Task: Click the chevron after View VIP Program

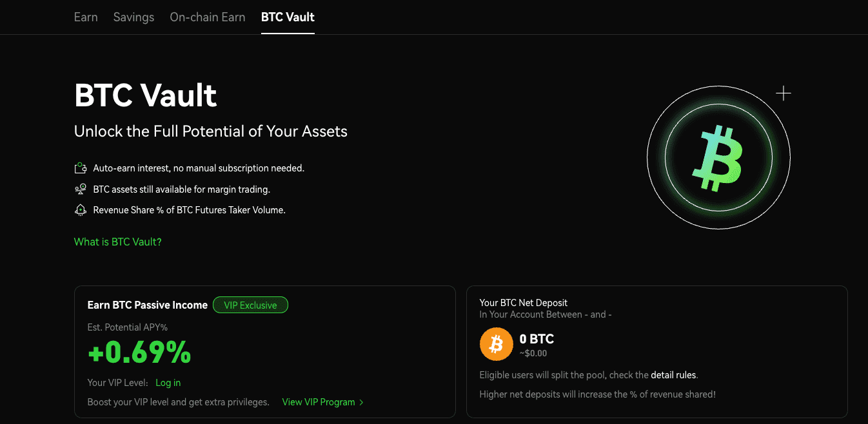Action: [x=361, y=401]
